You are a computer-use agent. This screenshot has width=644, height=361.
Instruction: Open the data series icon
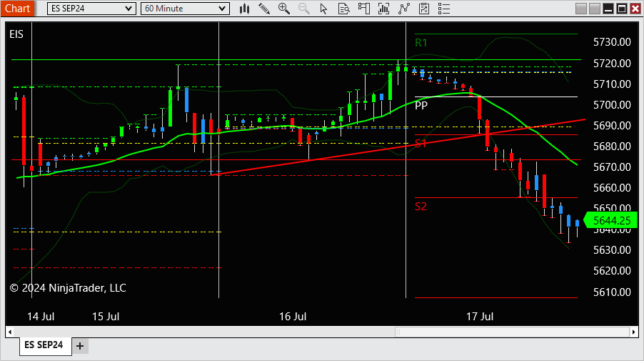pyautogui.click(x=383, y=9)
